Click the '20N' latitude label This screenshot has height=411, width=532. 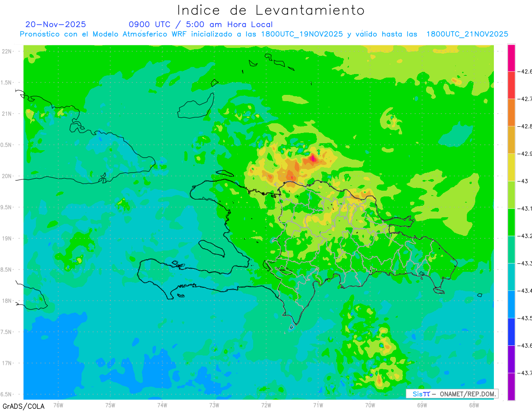pos(6,176)
